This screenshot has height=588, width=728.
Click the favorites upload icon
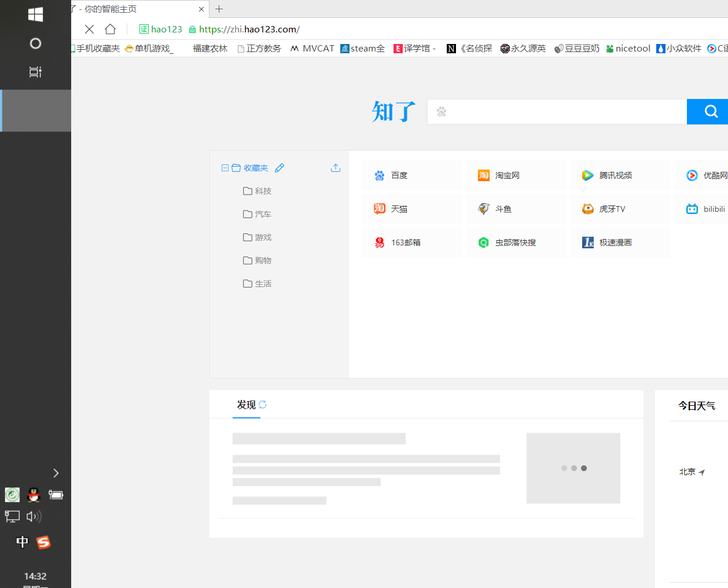tap(336, 168)
